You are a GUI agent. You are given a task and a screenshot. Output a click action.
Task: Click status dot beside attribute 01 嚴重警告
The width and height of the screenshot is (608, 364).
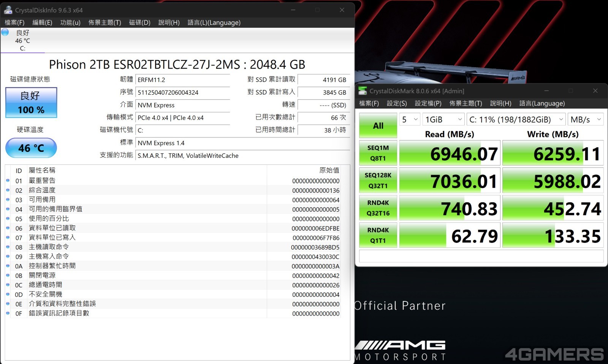pyautogui.click(x=8, y=181)
